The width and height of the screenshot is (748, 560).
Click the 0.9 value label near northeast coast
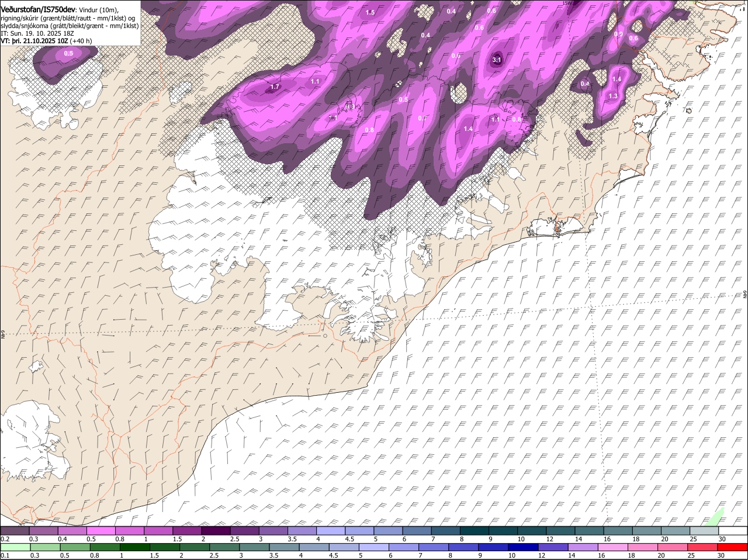pos(618,34)
